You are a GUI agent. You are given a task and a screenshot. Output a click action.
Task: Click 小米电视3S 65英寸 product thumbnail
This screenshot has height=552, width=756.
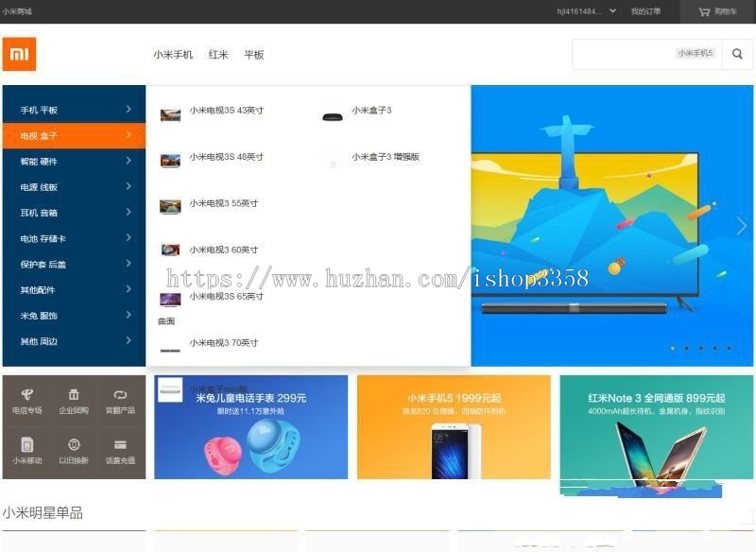(170, 300)
